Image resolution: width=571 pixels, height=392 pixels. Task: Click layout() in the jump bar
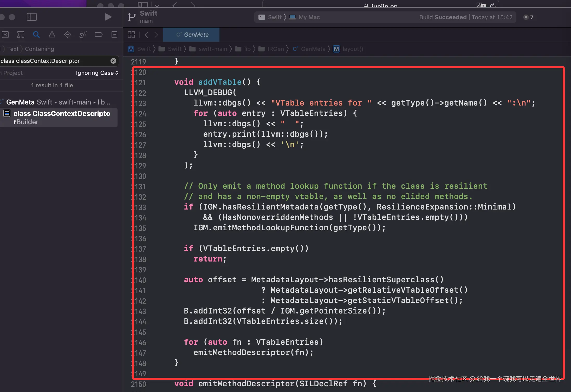pos(352,49)
